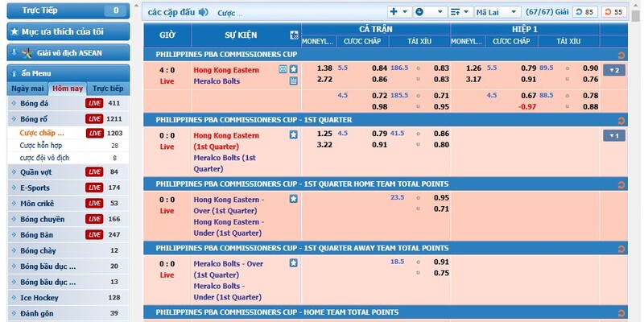
Task: Favorite the Meralco Bolts - Over match
Action: [293, 263]
